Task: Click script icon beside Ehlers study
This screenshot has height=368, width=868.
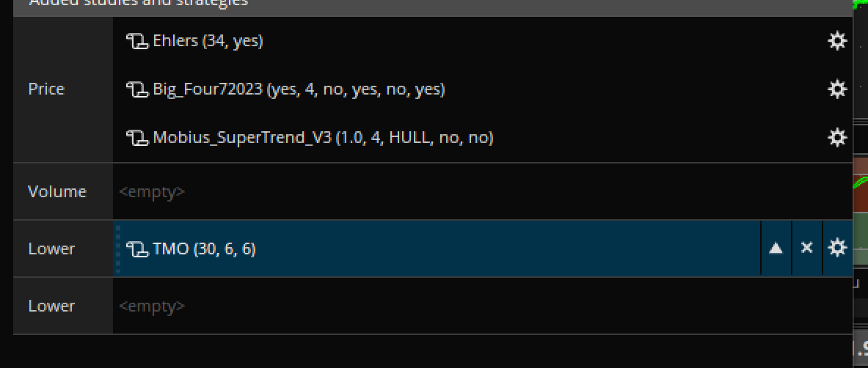Action: 136,42
